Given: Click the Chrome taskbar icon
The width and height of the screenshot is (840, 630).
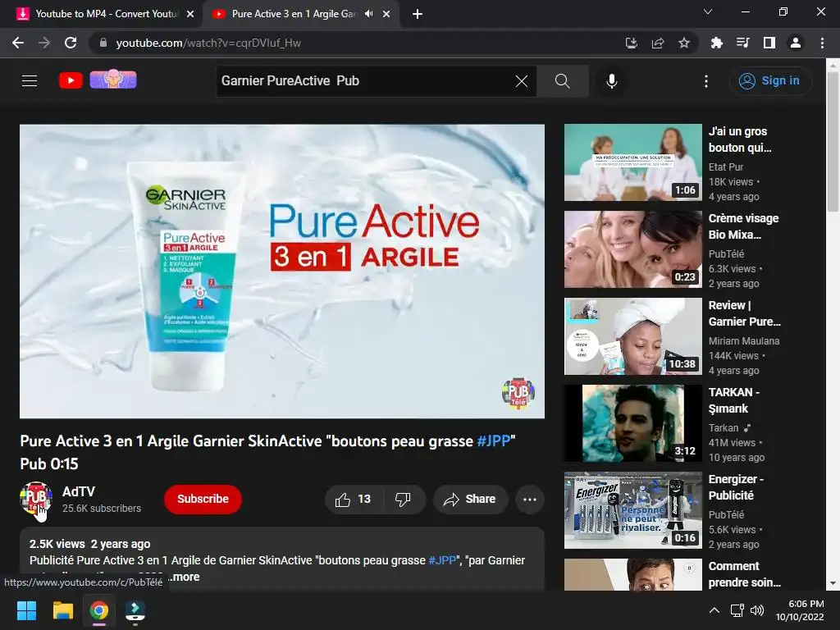Looking at the screenshot, I should coord(99,610).
